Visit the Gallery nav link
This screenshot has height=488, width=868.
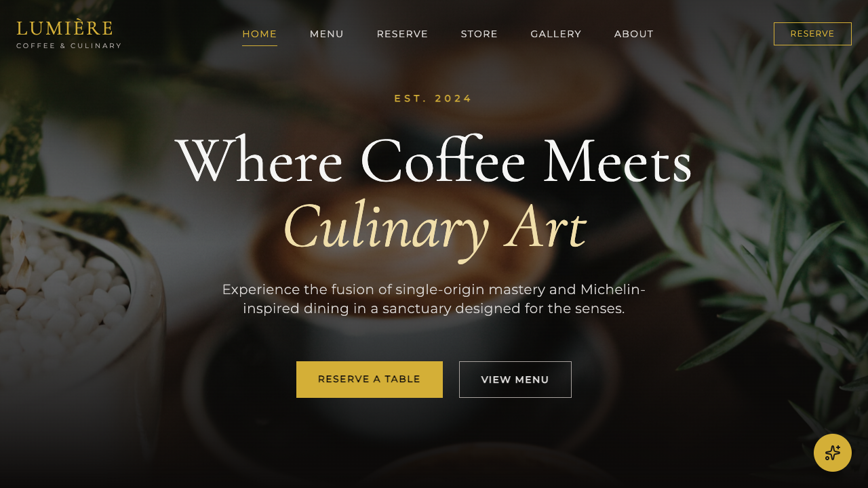556,34
